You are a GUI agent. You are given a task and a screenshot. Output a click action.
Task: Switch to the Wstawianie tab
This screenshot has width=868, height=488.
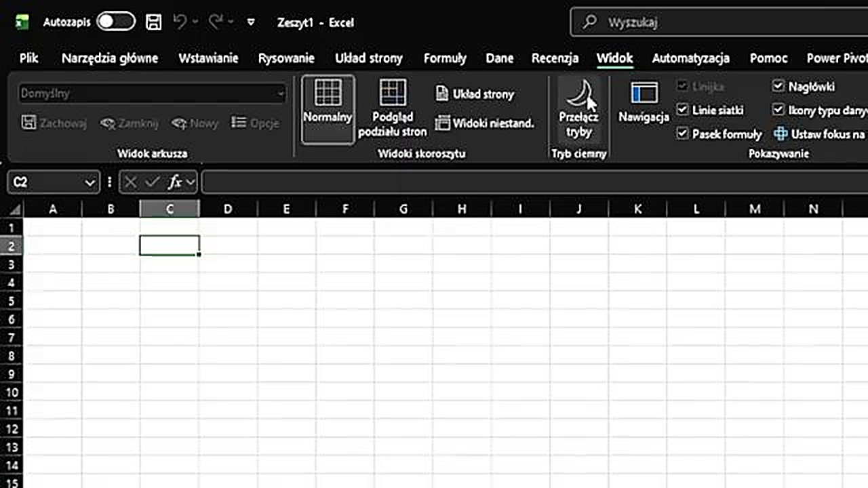click(208, 58)
